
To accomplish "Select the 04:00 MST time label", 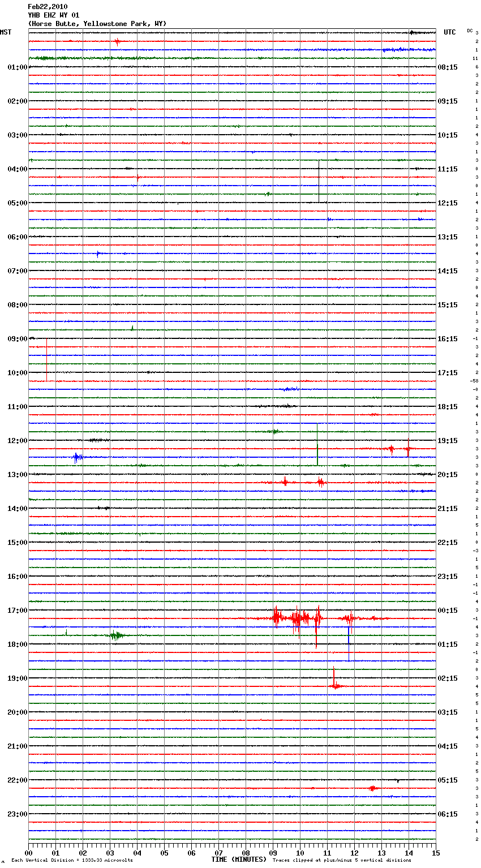I will coord(17,169).
